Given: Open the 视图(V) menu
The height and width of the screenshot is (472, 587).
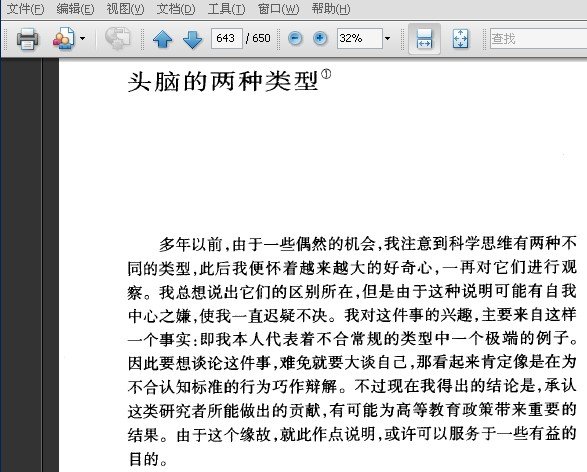Looking at the screenshot, I should click(x=125, y=9).
